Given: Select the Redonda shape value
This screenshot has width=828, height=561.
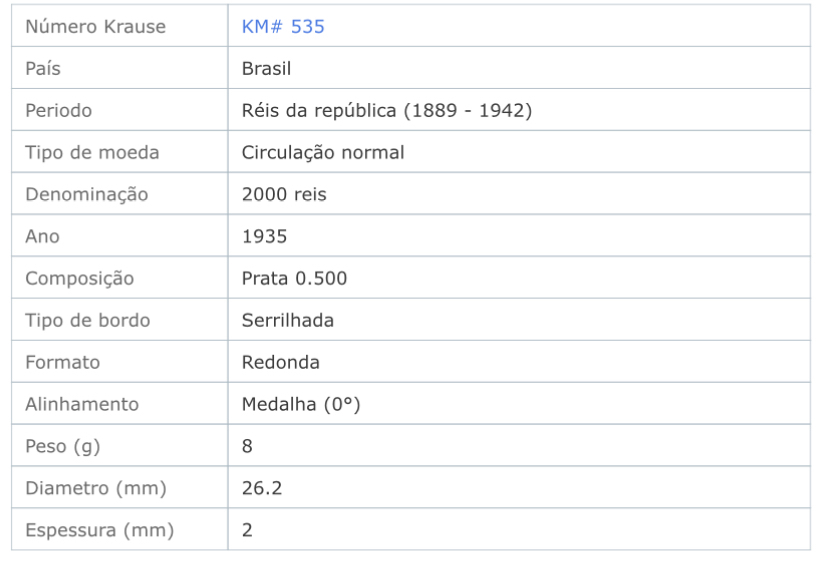Looking at the screenshot, I should [280, 362].
